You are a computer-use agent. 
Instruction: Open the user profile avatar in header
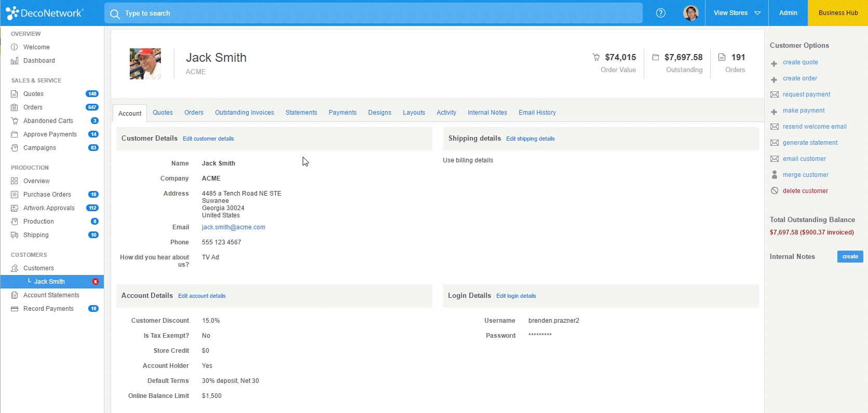click(690, 13)
